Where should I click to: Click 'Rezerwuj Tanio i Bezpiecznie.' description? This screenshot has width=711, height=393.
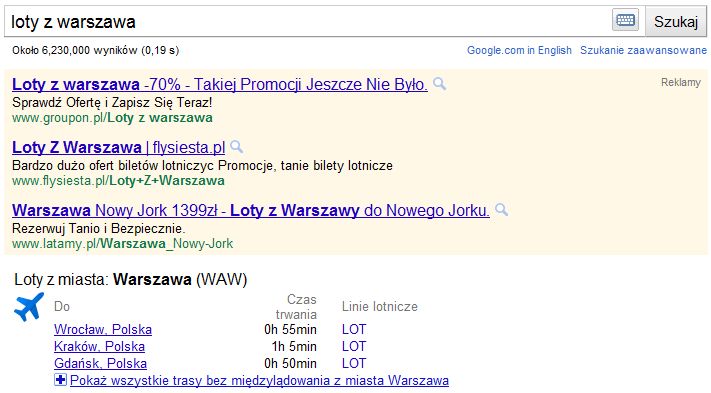99,228
